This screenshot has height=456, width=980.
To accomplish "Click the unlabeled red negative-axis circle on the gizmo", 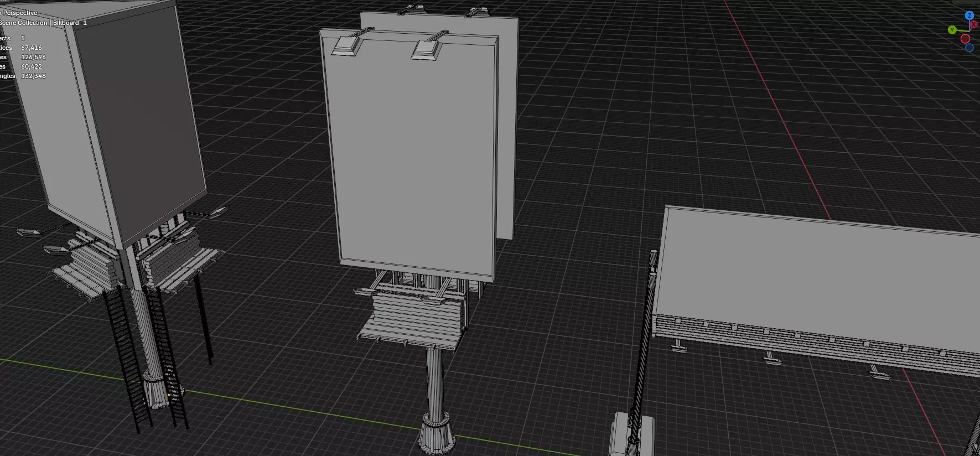I will 965,39.
